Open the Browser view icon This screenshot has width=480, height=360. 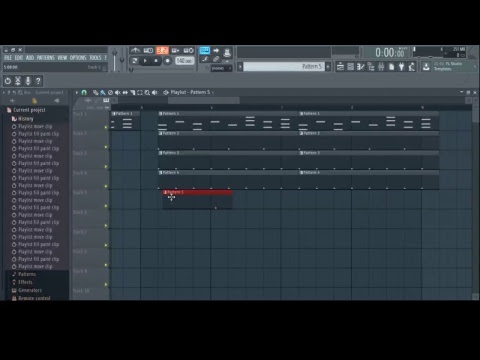pyautogui.click(x=371, y=67)
